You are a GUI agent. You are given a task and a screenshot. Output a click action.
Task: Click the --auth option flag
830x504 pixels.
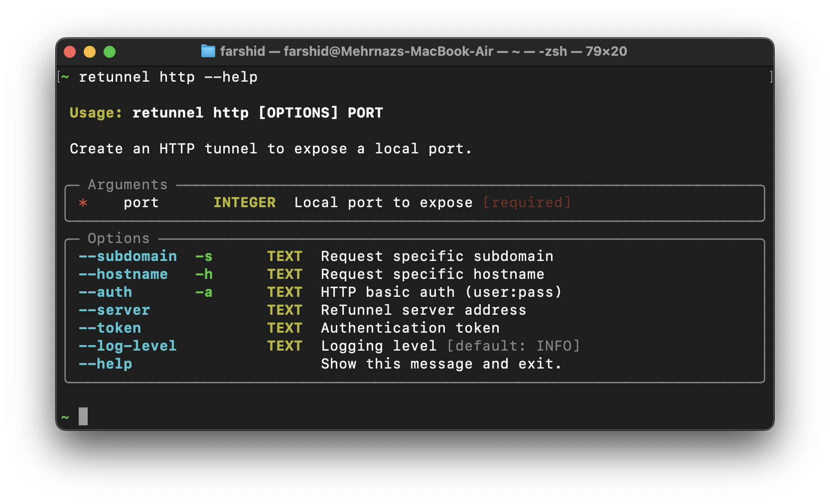coord(105,292)
